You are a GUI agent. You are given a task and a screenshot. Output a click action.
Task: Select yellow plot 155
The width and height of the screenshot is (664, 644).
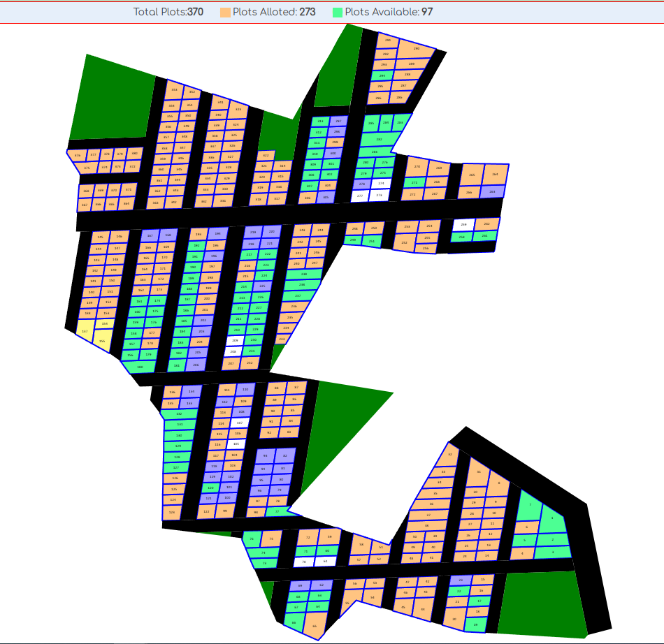[x=102, y=341]
